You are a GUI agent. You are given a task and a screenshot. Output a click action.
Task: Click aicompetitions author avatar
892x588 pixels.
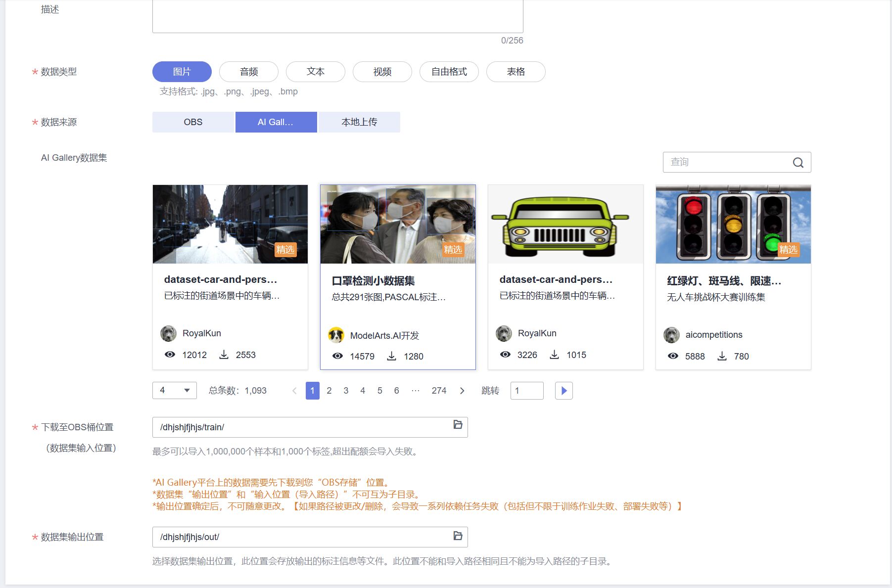(x=671, y=335)
